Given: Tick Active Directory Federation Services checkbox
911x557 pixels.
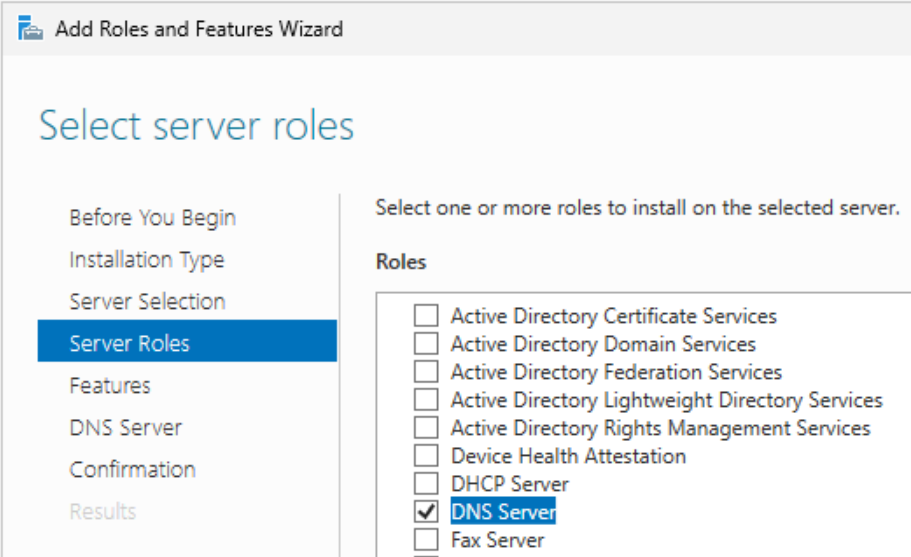Looking at the screenshot, I should [427, 372].
